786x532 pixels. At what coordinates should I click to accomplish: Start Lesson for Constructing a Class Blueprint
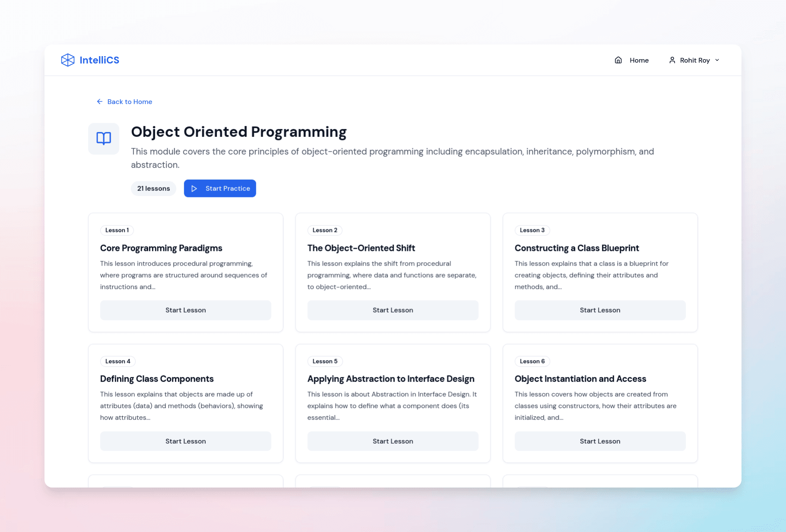coord(600,310)
